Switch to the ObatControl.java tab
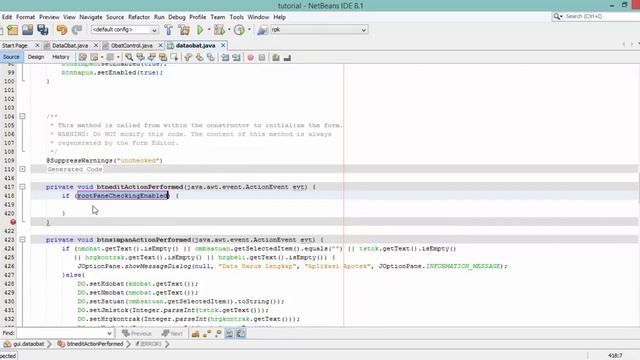The width and height of the screenshot is (640, 360). (131, 45)
